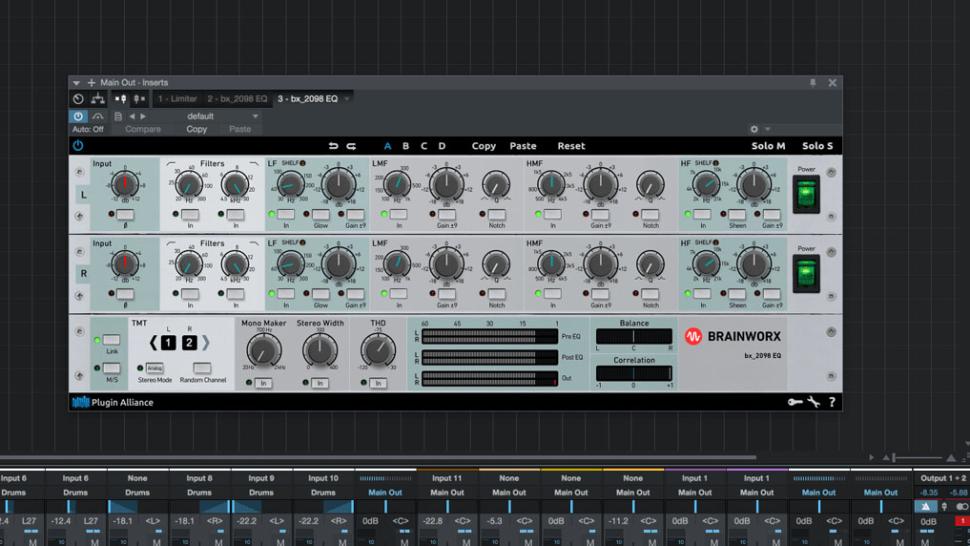970x546 pixels.
Task: Click the compare knob icon at the inserts header's left end
Action: click(78, 98)
